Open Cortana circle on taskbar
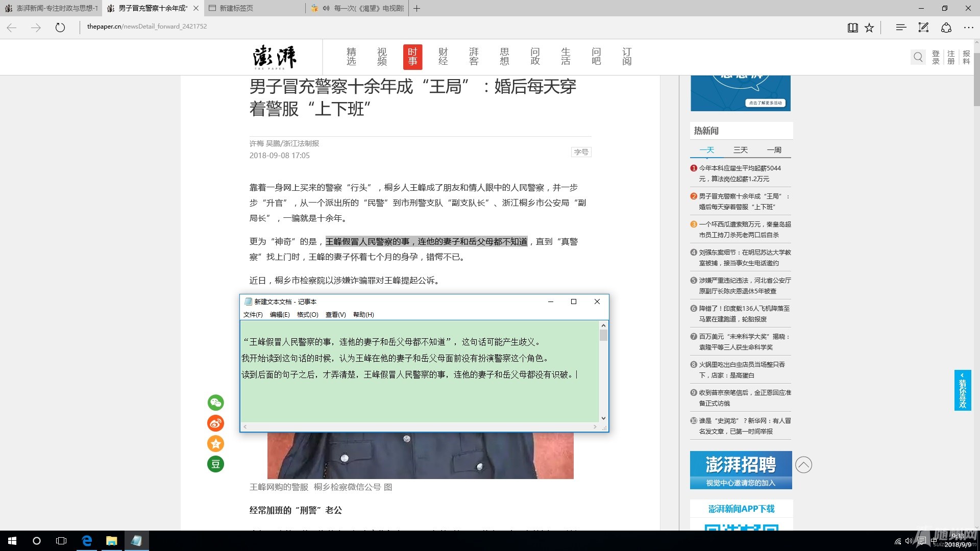Screen dimensions: 980x551 (x=37, y=541)
